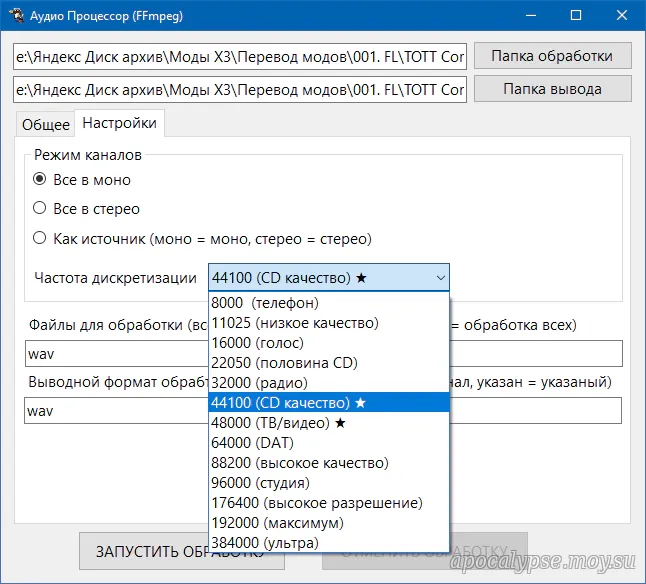
Task: Select 192000 (максимум) in the list
Action: pyautogui.click(x=329, y=523)
